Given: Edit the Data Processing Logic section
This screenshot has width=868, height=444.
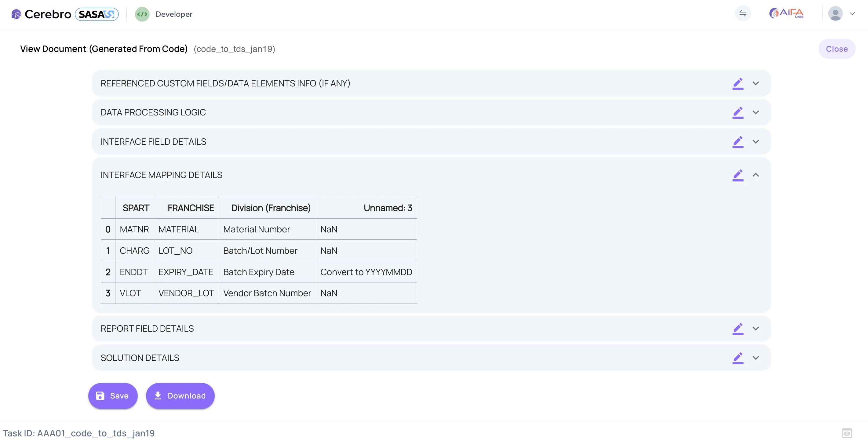Looking at the screenshot, I should (x=738, y=112).
